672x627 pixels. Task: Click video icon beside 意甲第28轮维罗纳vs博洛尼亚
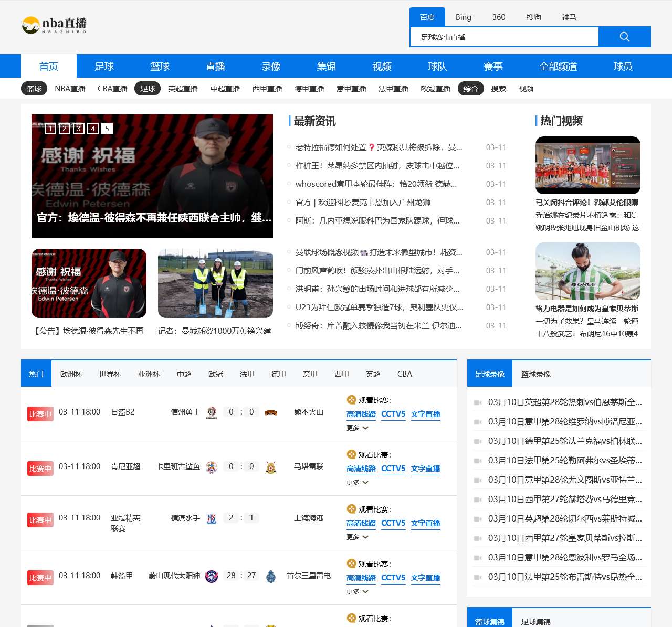point(478,422)
